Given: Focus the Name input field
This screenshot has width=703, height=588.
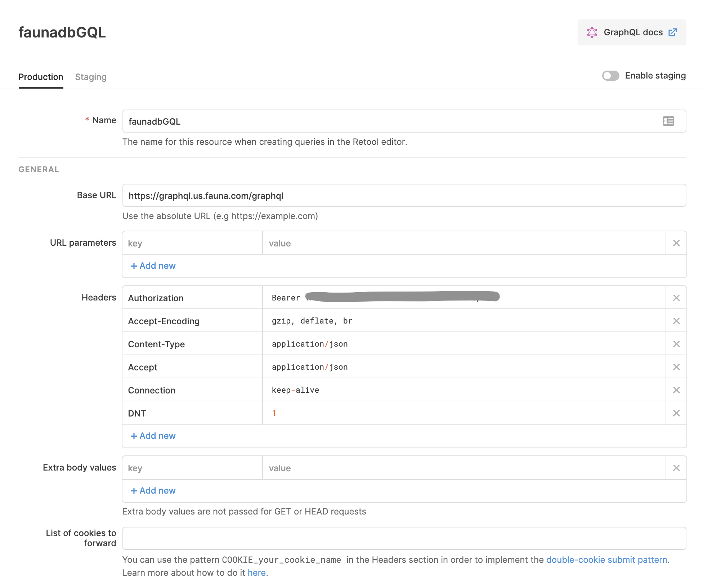Looking at the screenshot, I should click(404, 121).
